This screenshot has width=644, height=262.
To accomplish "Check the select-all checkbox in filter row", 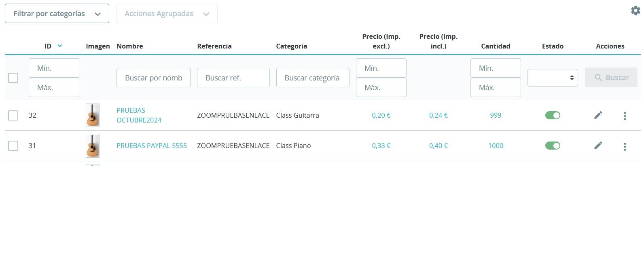I will click(x=13, y=78).
